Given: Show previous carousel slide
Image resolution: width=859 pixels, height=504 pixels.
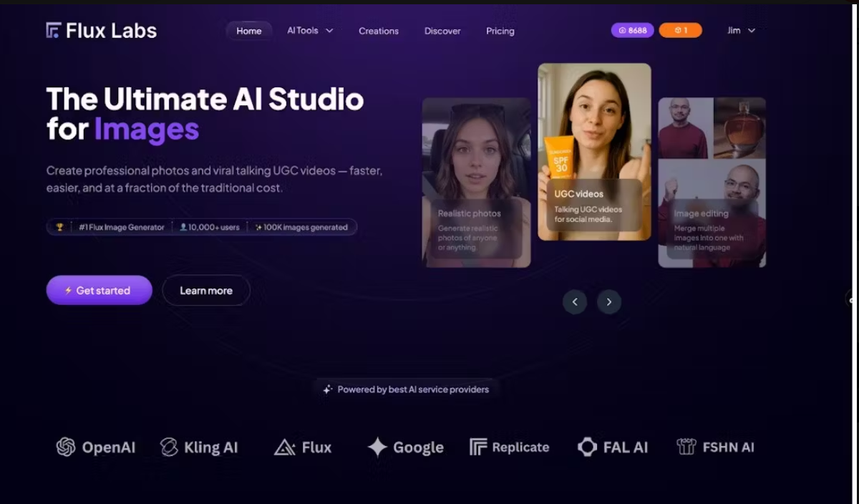Looking at the screenshot, I should [x=575, y=302].
